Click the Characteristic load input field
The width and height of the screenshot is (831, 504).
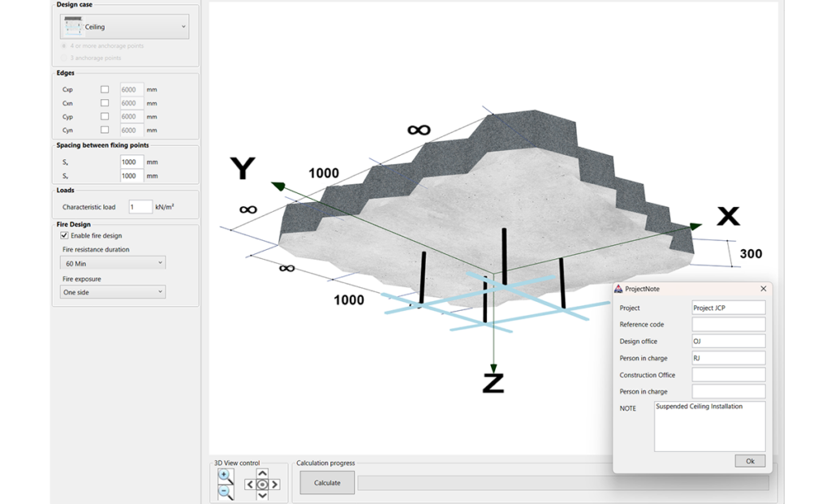[x=140, y=207]
